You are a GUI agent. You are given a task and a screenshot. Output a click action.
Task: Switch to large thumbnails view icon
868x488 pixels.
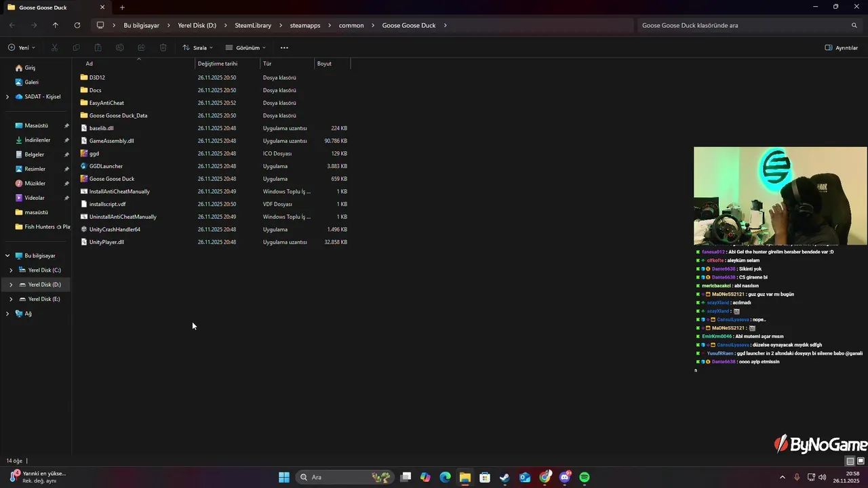click(x=861, y=461)
